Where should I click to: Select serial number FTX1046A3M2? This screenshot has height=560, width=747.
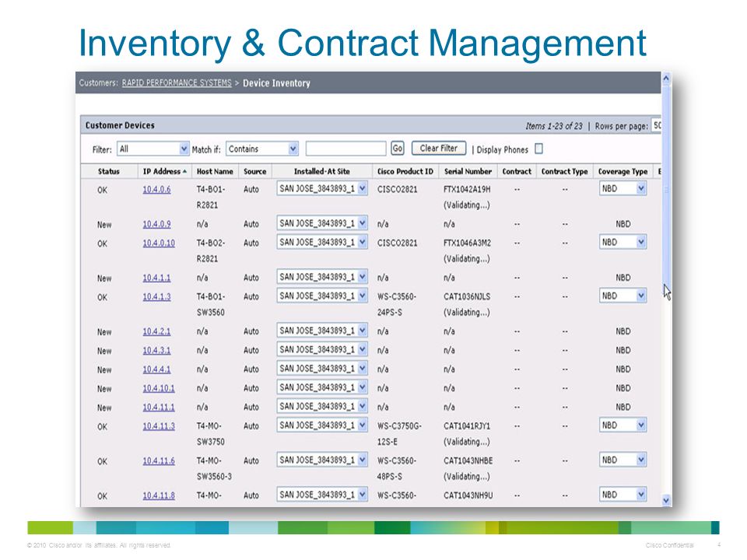468,243
